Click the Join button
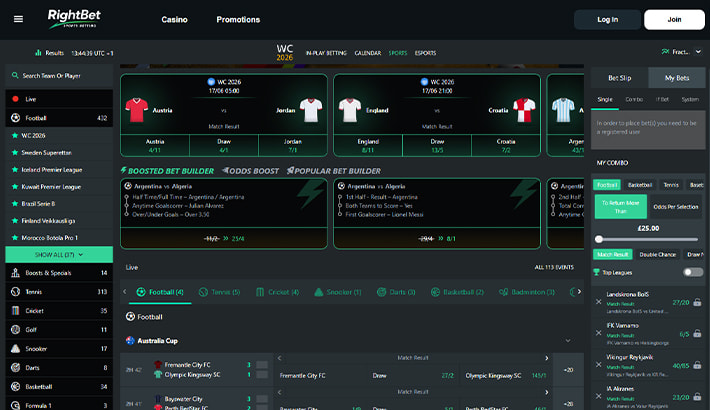Image resolution: width=710 pixels, height=410 pixels. tap(674, 19)
